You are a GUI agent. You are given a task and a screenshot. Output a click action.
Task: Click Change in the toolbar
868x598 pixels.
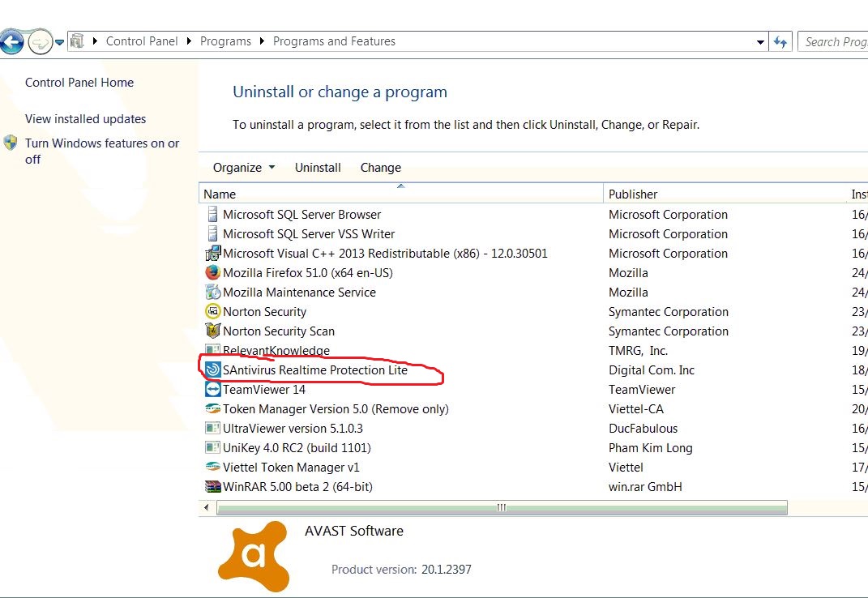tap(381, 167)
